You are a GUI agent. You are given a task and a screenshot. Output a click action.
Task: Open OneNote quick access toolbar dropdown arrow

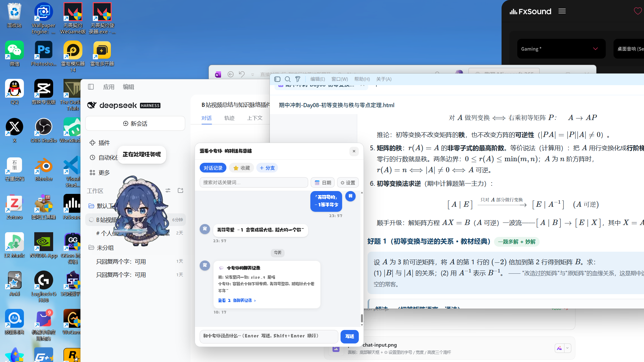click(x=253, y=74)
